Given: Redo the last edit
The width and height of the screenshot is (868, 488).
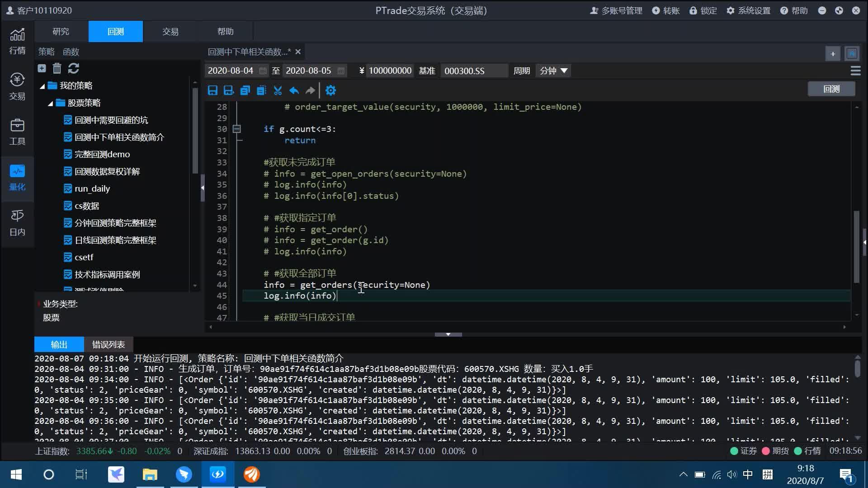Looking at the screenshot, I should click(310, 90).
